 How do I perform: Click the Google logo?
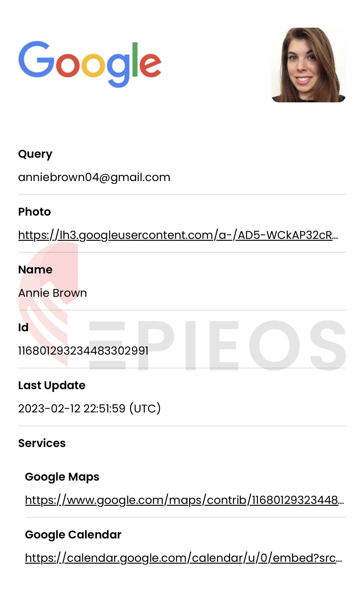(x=90, y=64)
